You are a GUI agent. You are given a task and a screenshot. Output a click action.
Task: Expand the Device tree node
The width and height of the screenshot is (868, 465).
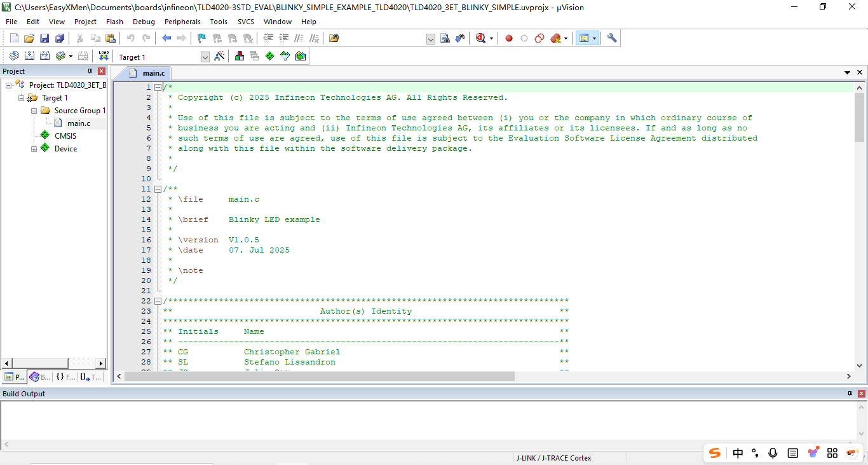[34, 149]
